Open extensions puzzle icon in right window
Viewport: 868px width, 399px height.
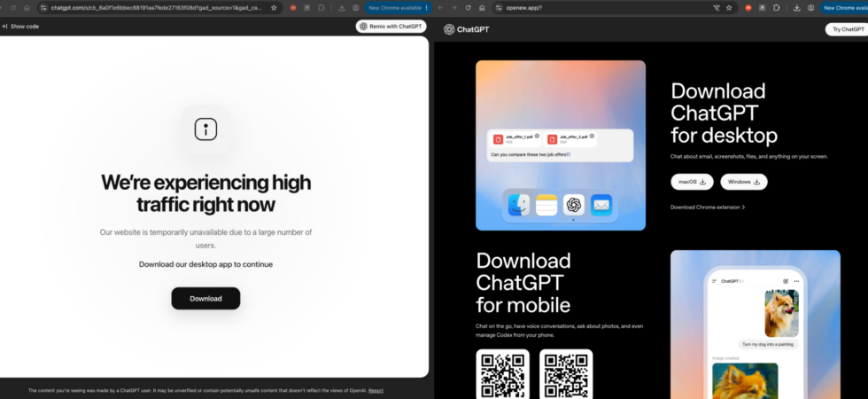pos(776,8)
